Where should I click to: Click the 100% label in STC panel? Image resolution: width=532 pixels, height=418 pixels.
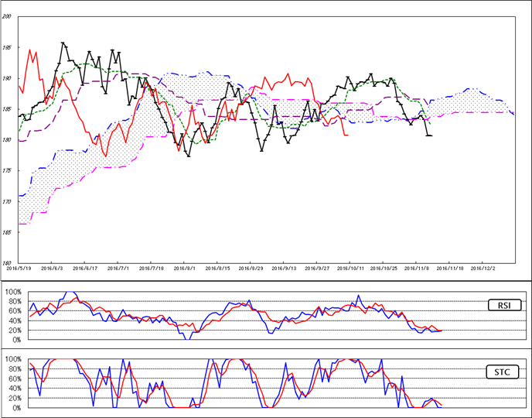(12, 359)
